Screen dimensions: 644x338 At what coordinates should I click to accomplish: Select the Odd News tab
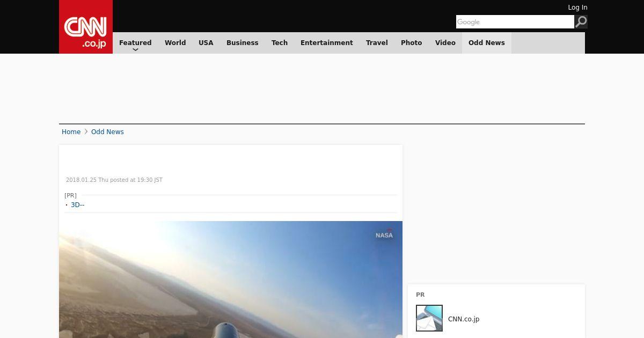pos(487,43)
